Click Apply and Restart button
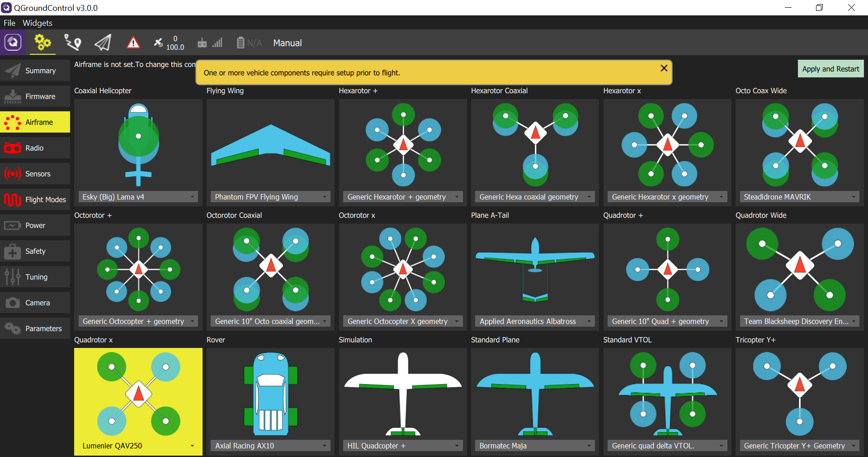The width and height of the screenshot is (868, 457). (830, 69)
